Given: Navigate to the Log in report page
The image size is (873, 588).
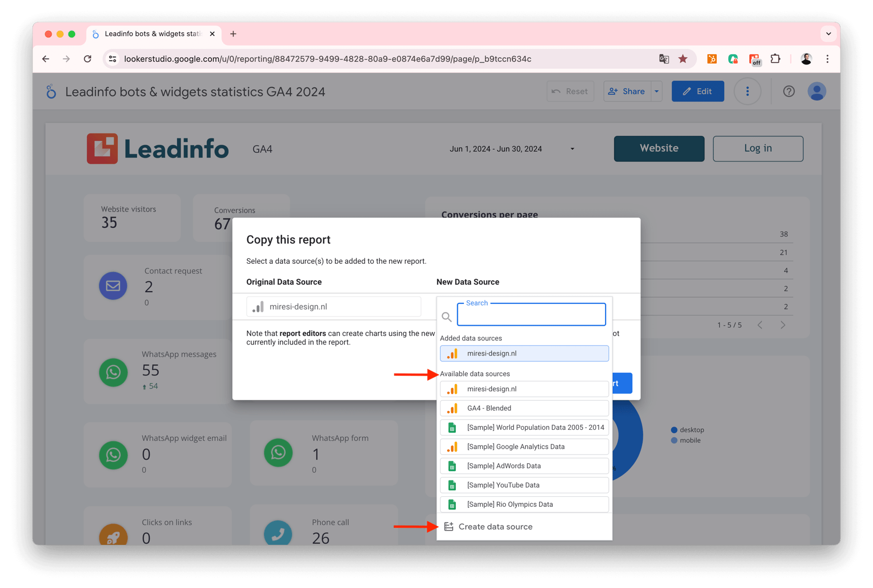Looking at the screenshot, I should tap(757, 148).
